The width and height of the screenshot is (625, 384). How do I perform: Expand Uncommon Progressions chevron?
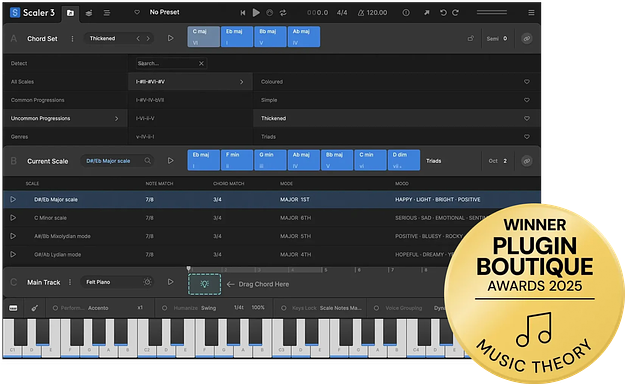coord(116,118)
